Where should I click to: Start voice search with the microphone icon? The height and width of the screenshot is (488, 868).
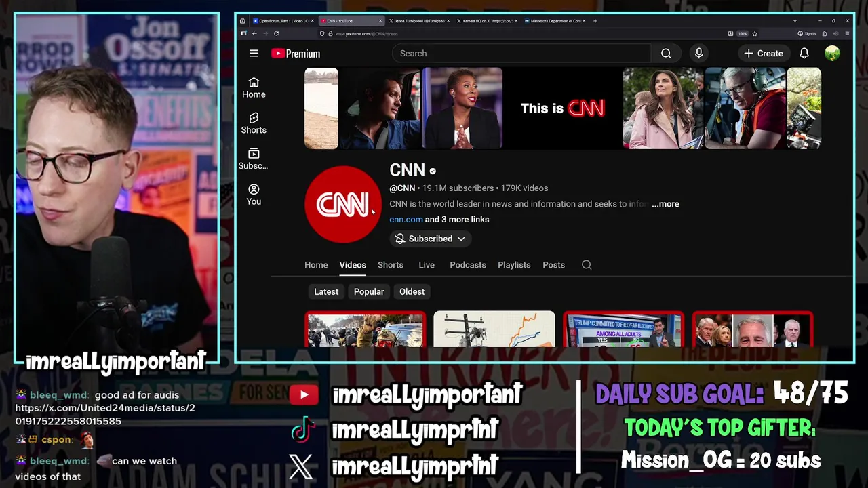[x=698, y=54]
